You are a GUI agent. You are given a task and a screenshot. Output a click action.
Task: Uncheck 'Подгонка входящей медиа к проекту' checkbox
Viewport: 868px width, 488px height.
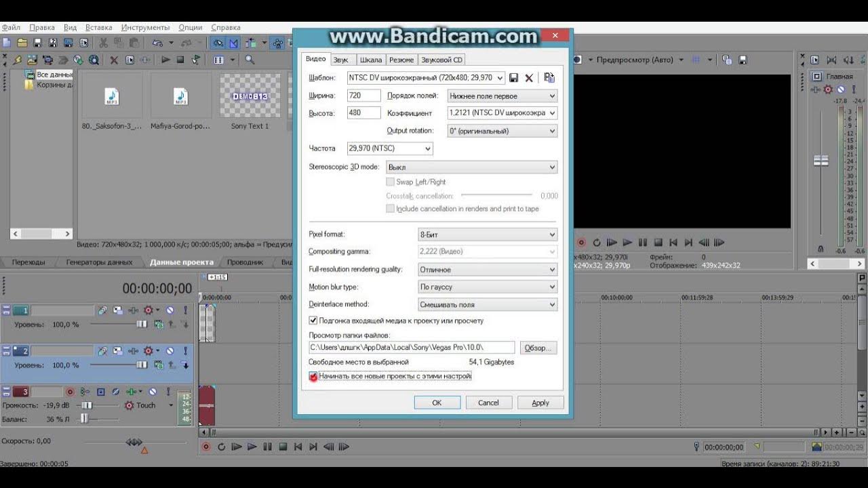313,321
